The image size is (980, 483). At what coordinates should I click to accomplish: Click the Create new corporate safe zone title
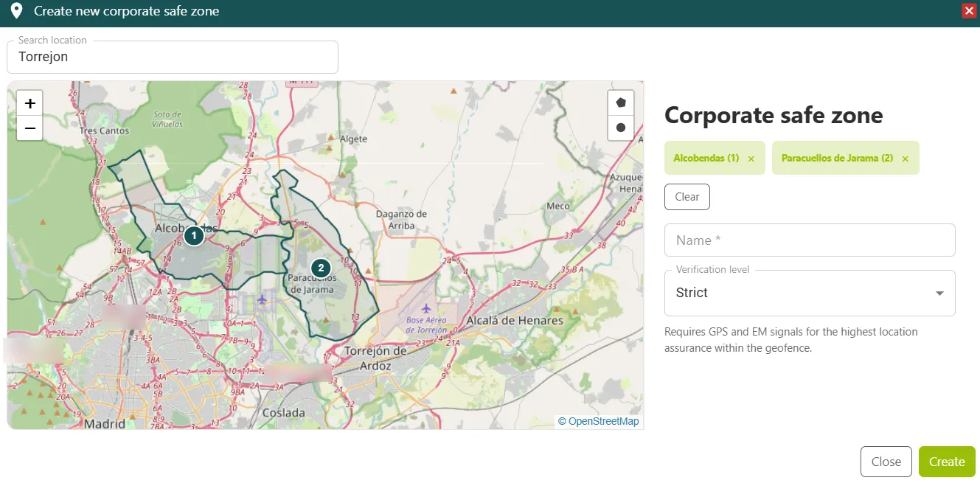pyautogui.click(x=127, y=11)
